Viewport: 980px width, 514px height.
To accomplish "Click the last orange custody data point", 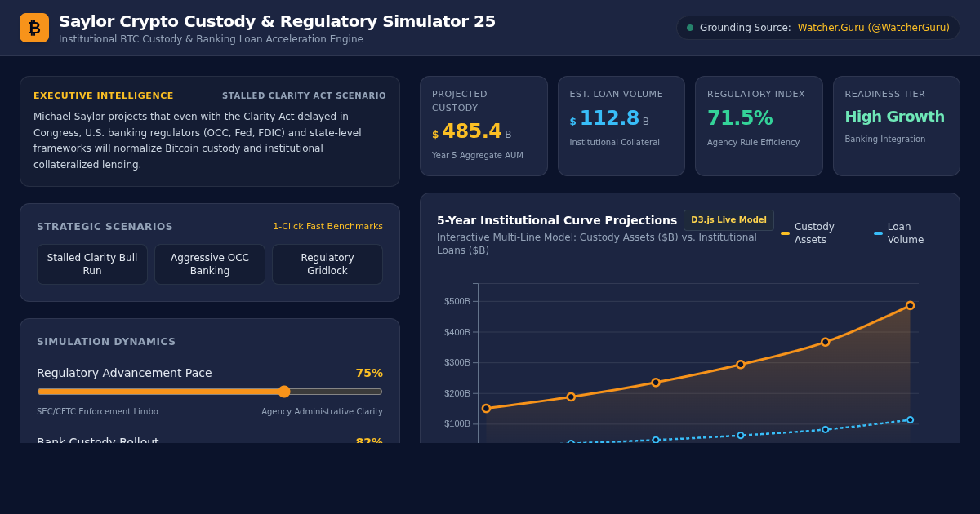I will tap(910, 305).
